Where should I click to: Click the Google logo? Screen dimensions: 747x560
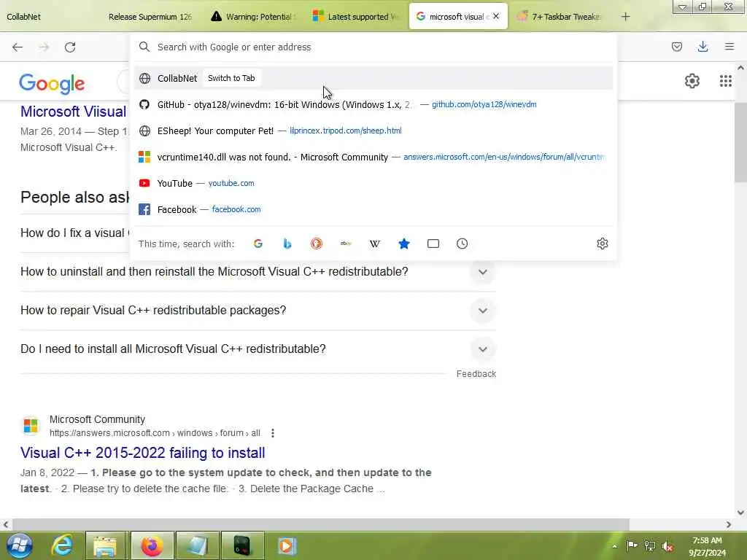52,83
